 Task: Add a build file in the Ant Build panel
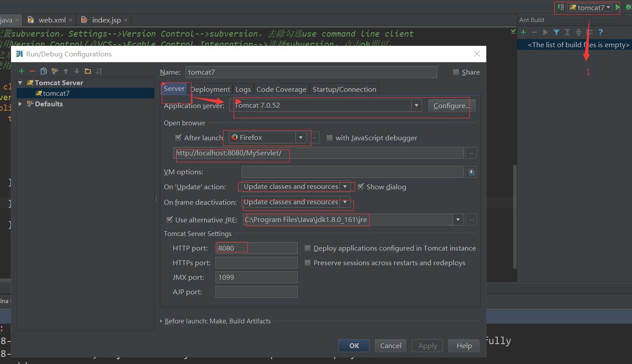(524, 32)
